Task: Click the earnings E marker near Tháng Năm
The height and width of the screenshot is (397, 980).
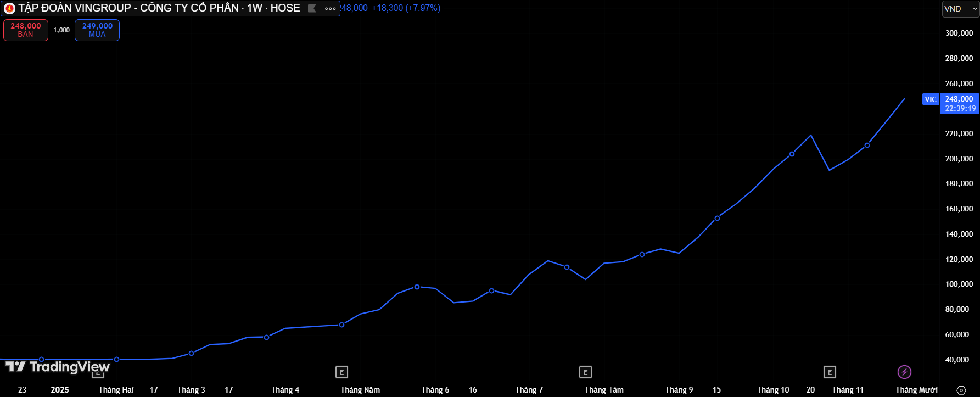Action: 341,372
